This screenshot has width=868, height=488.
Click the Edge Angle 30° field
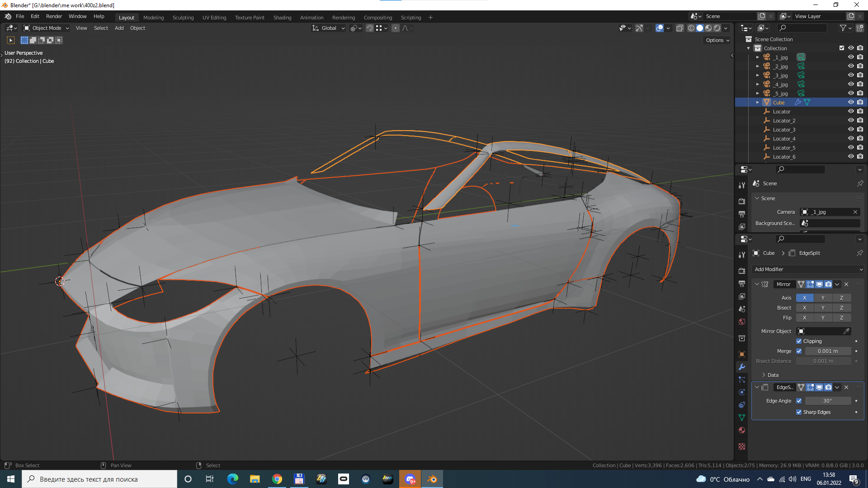[827, 401]
